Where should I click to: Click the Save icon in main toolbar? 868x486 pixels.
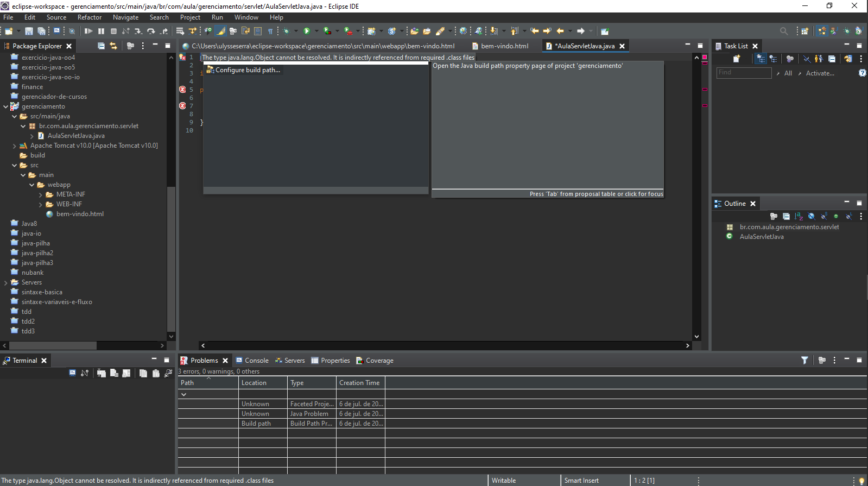click(x=29, y=31)
